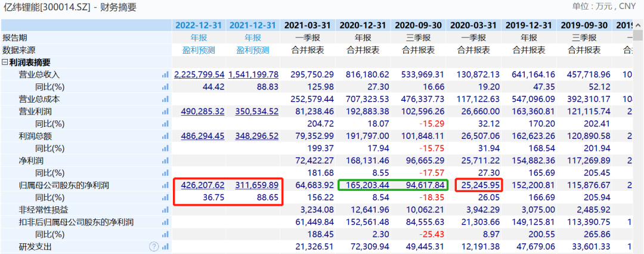Click cell value 25,245.95
Viewport: 644px width, 254px height.
479,185
